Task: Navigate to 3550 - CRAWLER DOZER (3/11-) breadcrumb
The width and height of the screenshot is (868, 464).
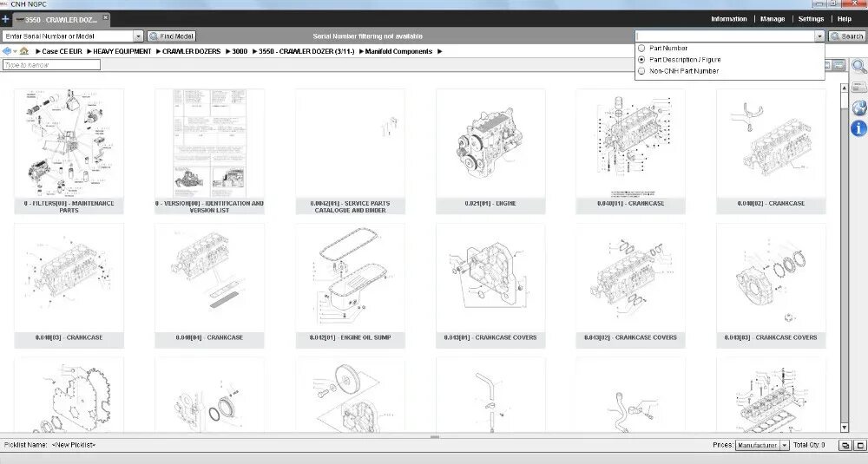Action: (x=306, y=51)
